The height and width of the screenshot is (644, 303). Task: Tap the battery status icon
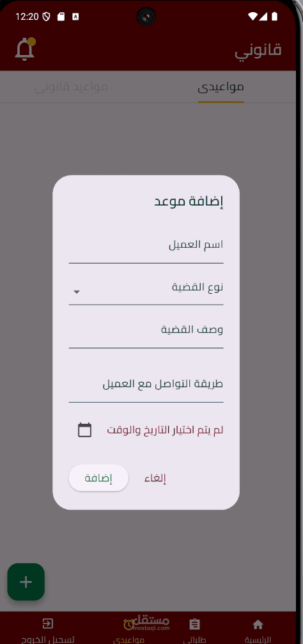(x=275, y=17)
